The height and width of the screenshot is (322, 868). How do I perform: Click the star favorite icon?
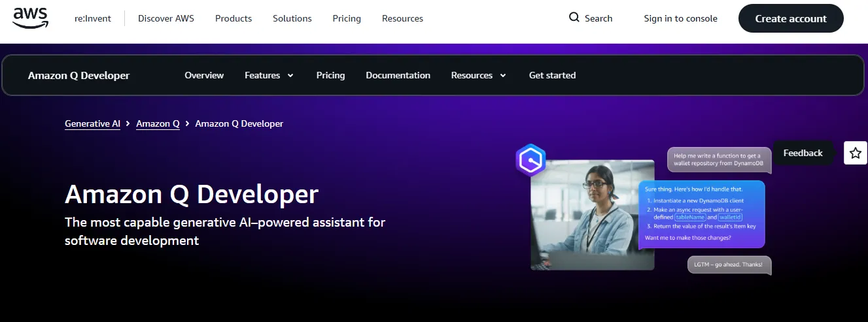click(856, 153)
